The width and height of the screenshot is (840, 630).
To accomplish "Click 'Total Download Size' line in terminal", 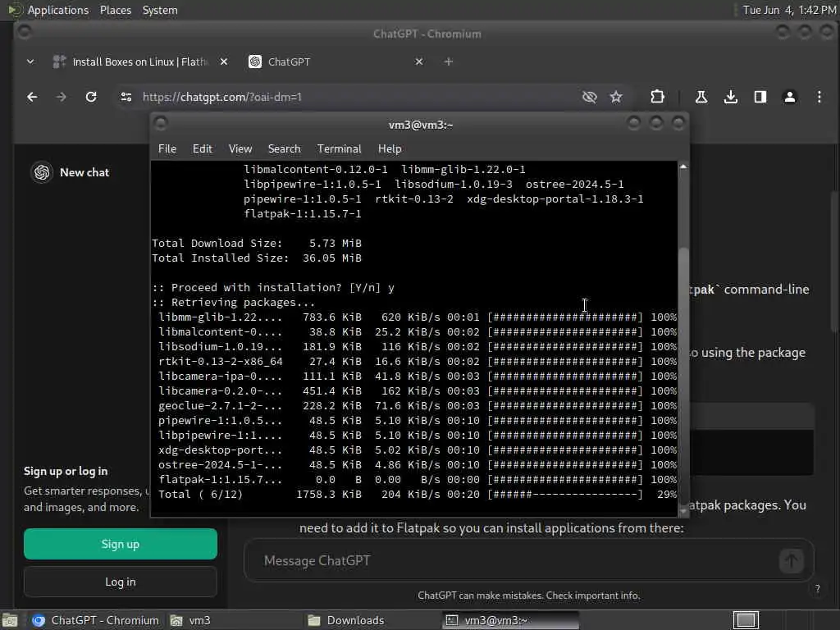I will point(257,243).
